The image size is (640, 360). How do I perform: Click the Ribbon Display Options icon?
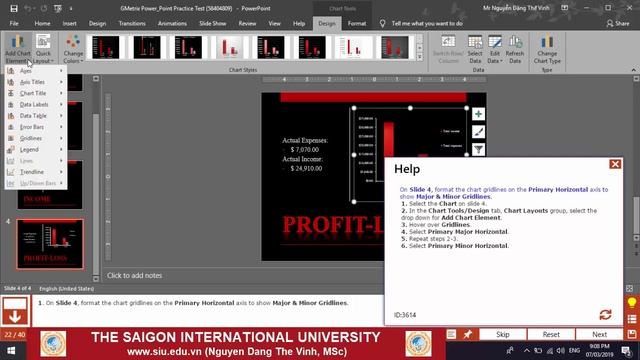[564, 8]
